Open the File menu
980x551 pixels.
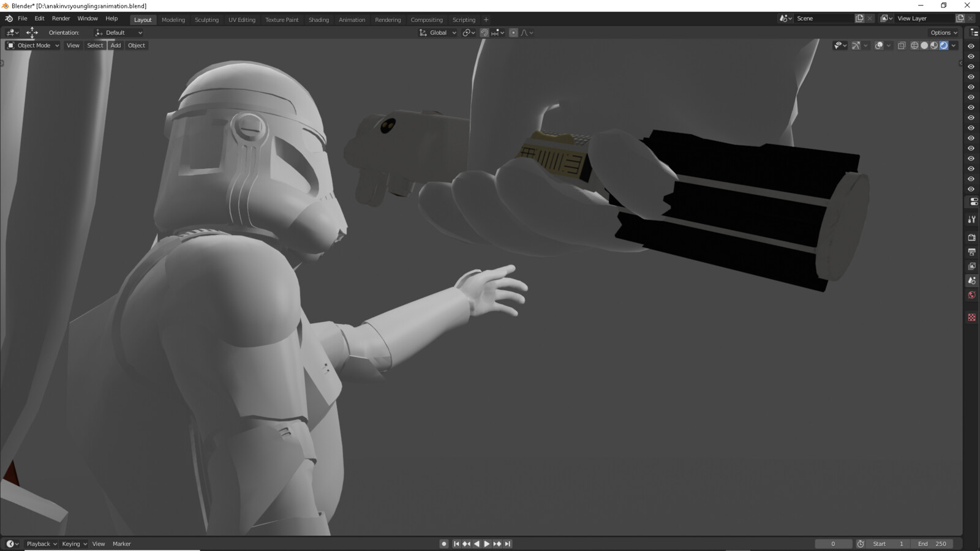[22, 18]
